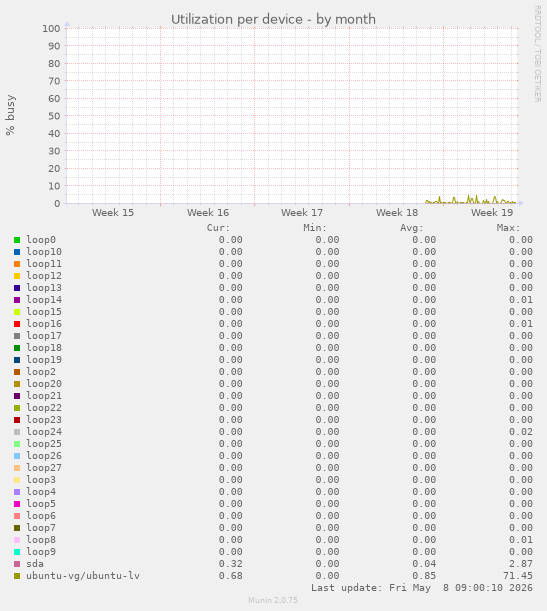Click the '% busy' y-axis title
This screenshot has width=547, height=611.
(x=10, y=115)
